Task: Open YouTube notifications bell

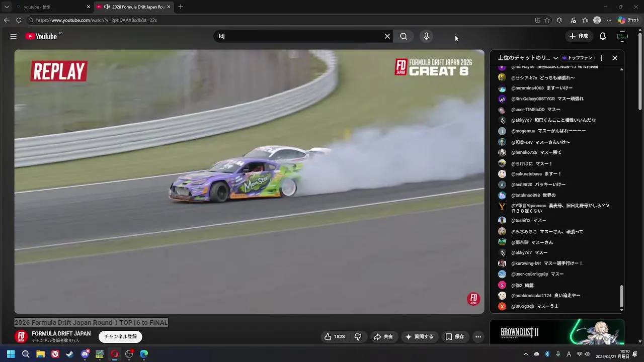Action: point(603,36)
